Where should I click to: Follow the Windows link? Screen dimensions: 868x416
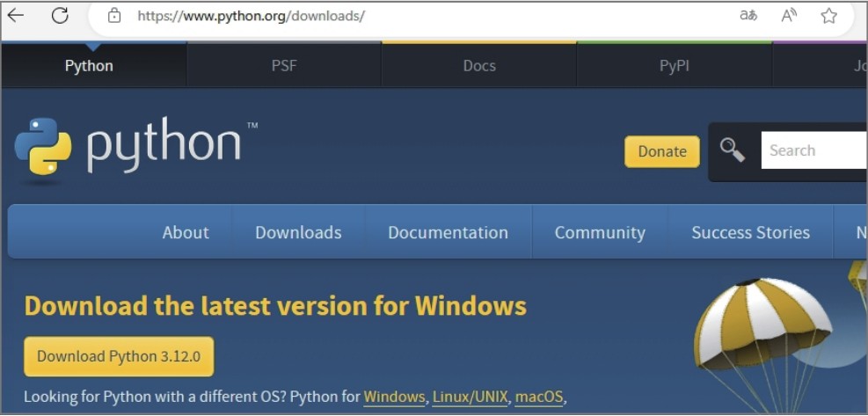point(394,398)
